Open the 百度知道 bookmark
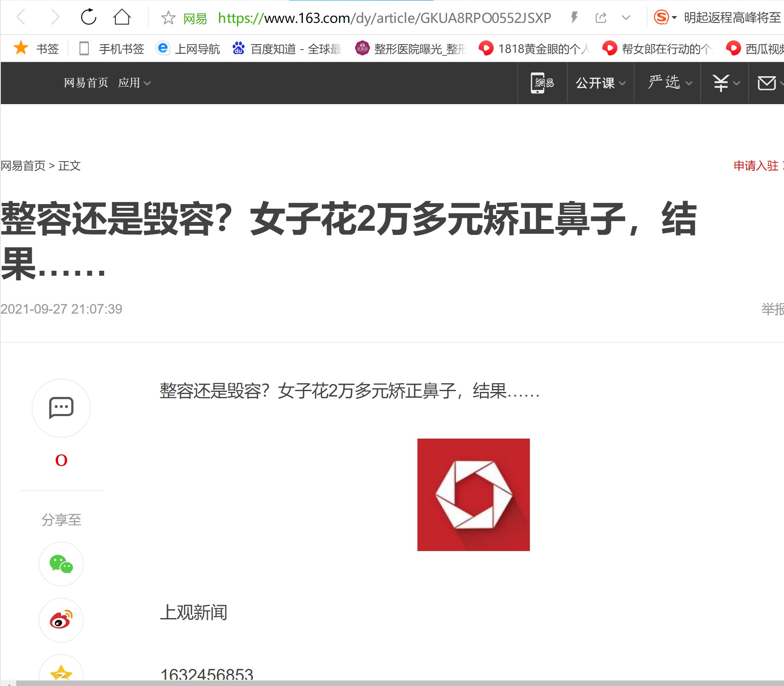The width and height of the screenshot is (784, 686). 287,49
